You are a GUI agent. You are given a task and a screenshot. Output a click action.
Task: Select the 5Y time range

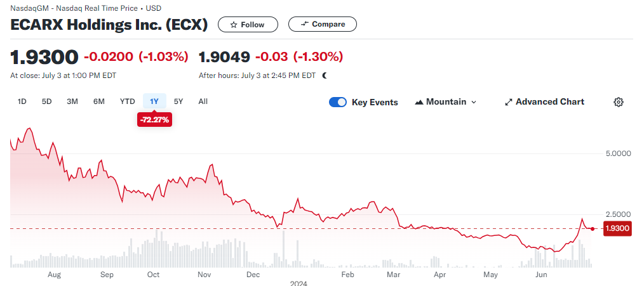click(x=178, y=101)
